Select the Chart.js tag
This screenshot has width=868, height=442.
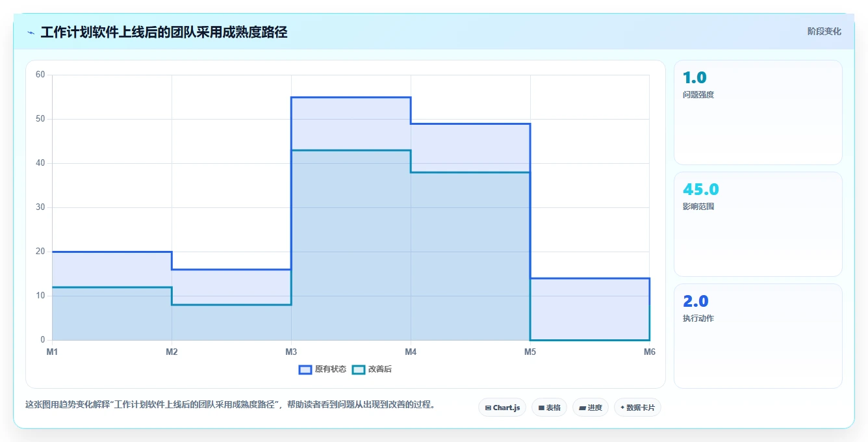502,408
